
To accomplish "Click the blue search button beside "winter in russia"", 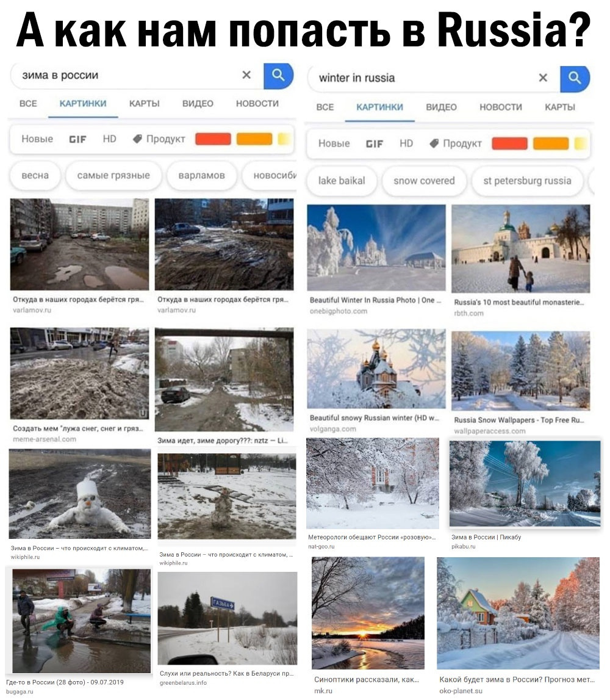I will 575,79.
